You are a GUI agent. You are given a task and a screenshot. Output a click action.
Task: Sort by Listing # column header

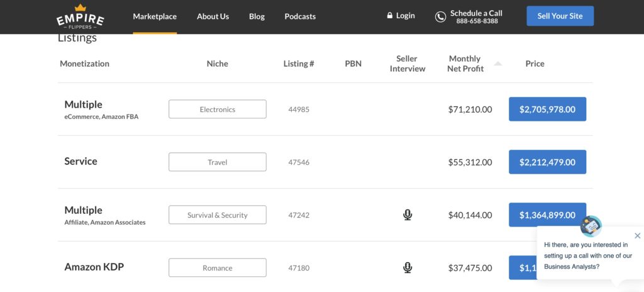(x=299, y=64)
